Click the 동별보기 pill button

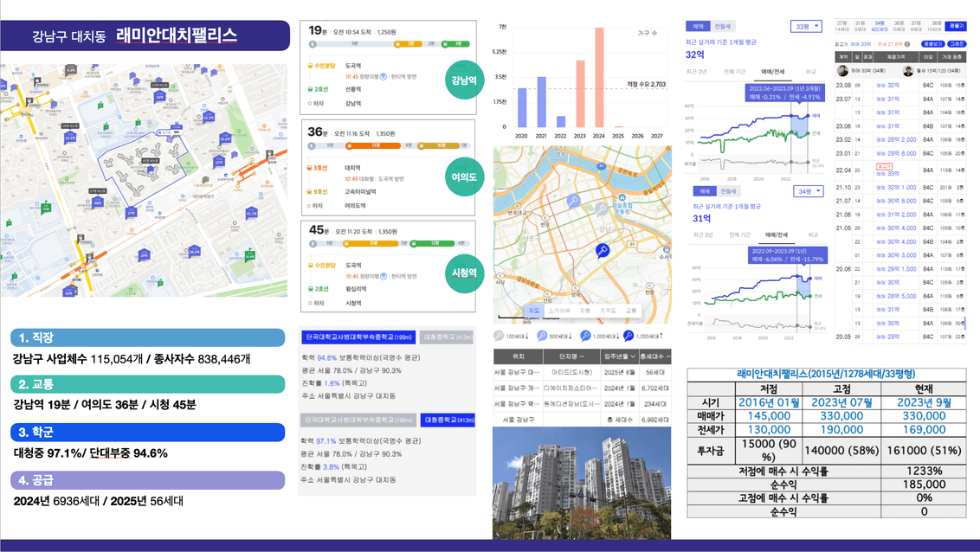pos(932,44)
